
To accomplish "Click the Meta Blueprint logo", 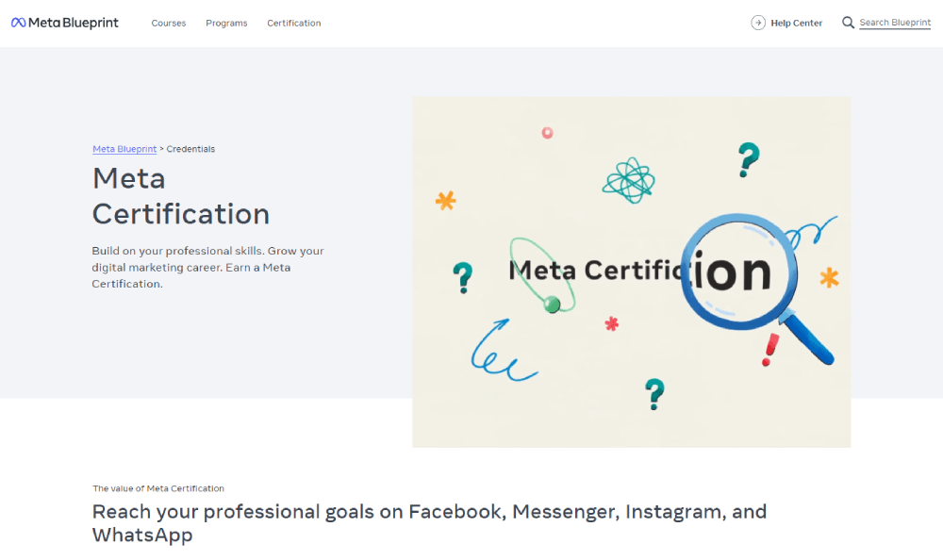I will [x=65, y=23].
